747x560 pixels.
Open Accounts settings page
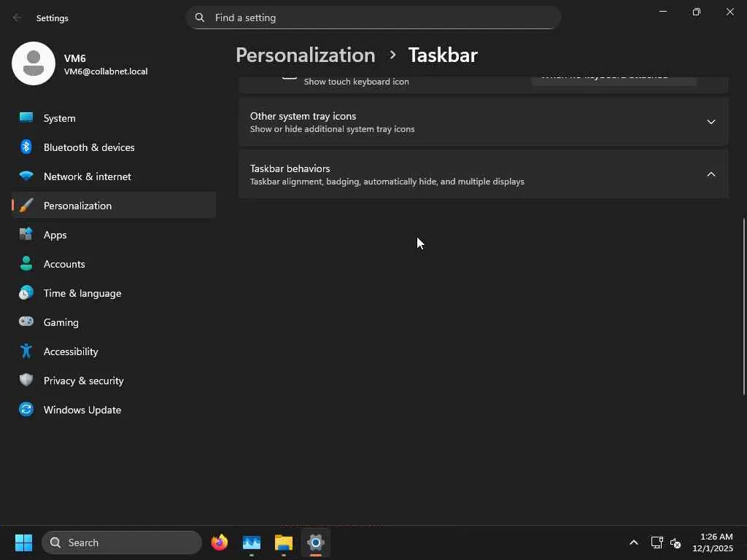(x=113, y=264)
